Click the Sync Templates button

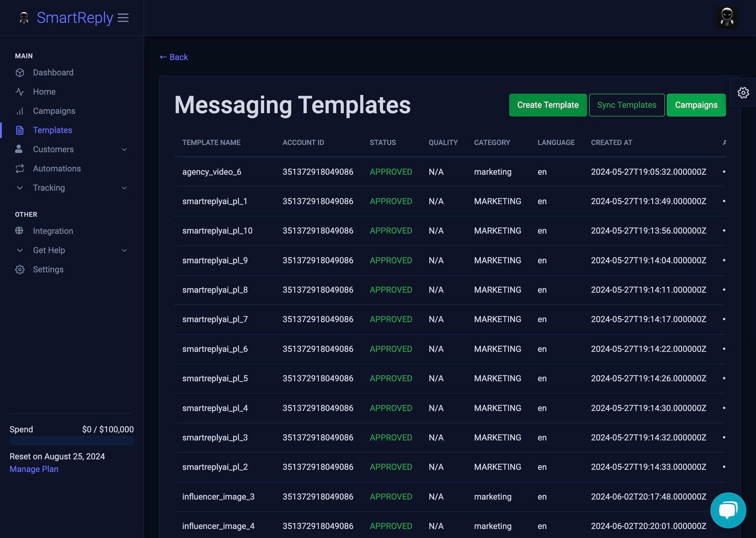click(627, 105)
